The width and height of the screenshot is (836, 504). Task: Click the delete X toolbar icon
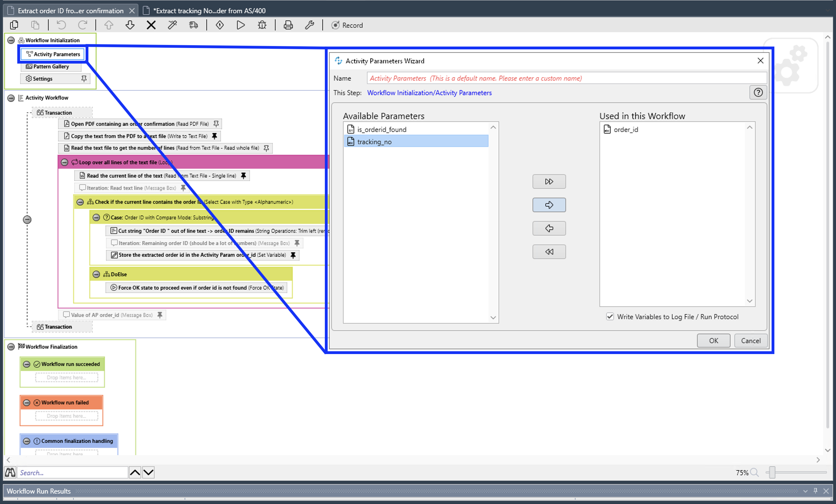pos(151,25)
